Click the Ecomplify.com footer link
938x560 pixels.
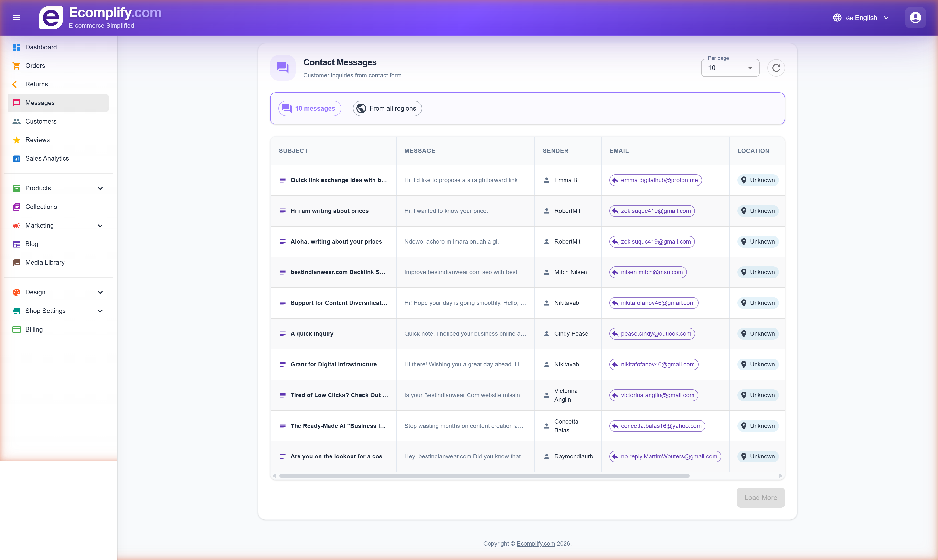[x=535, y=543]
